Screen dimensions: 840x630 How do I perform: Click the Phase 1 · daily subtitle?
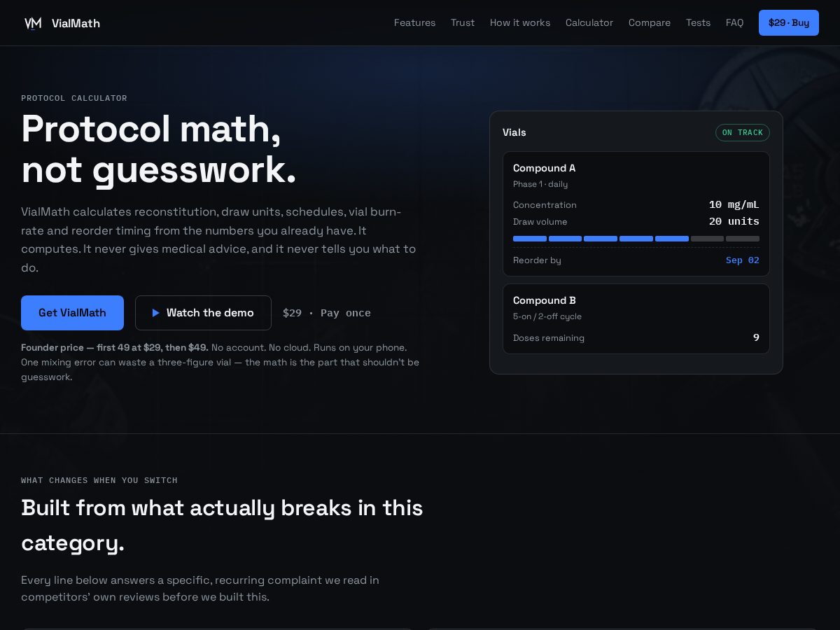(x=540, y=184)
